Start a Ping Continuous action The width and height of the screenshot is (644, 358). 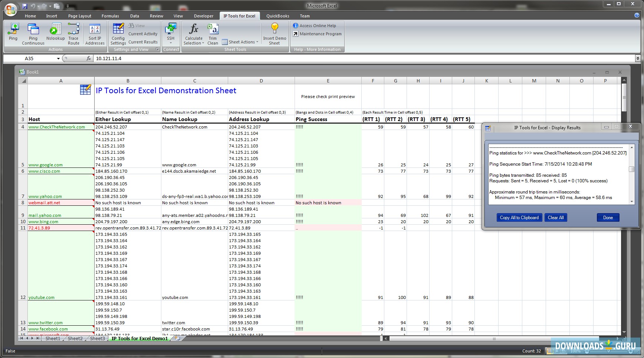[x=33, y=33]
